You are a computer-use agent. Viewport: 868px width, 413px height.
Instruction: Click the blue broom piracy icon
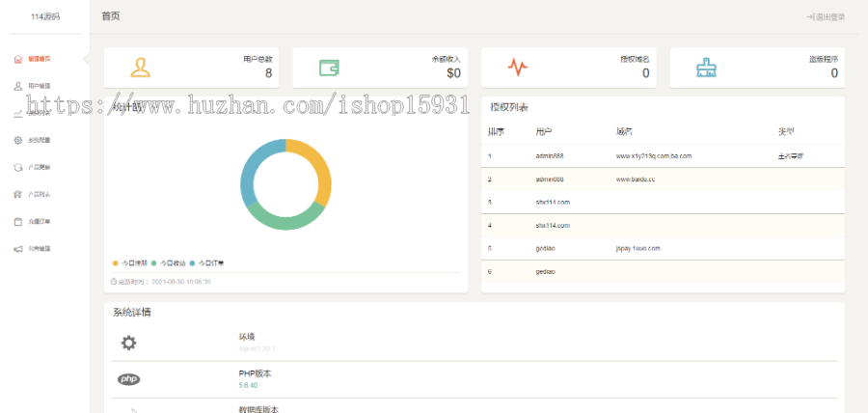click(707, 68)
